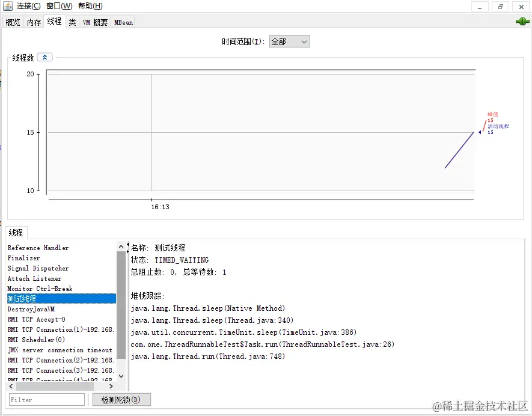Select the Finalizer thread
The width and height of the screenshot is (532, 416).
coord(24,258)
